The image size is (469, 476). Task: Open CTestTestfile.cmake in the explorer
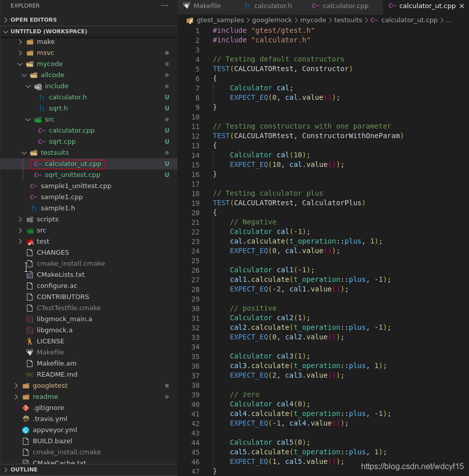coord(69,308)
